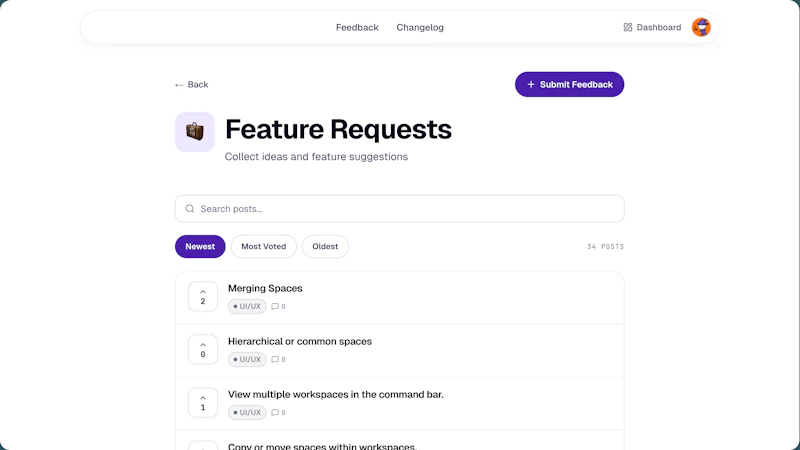800x450 pixels.
Task: Open the Feedback nav link
Action: 357,28
